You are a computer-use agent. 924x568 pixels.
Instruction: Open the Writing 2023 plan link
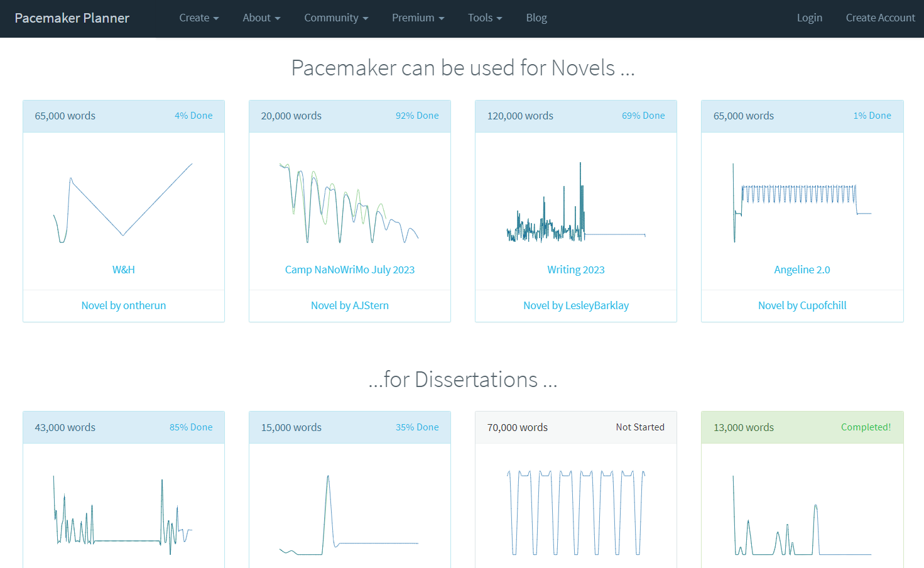click(576, 270)
